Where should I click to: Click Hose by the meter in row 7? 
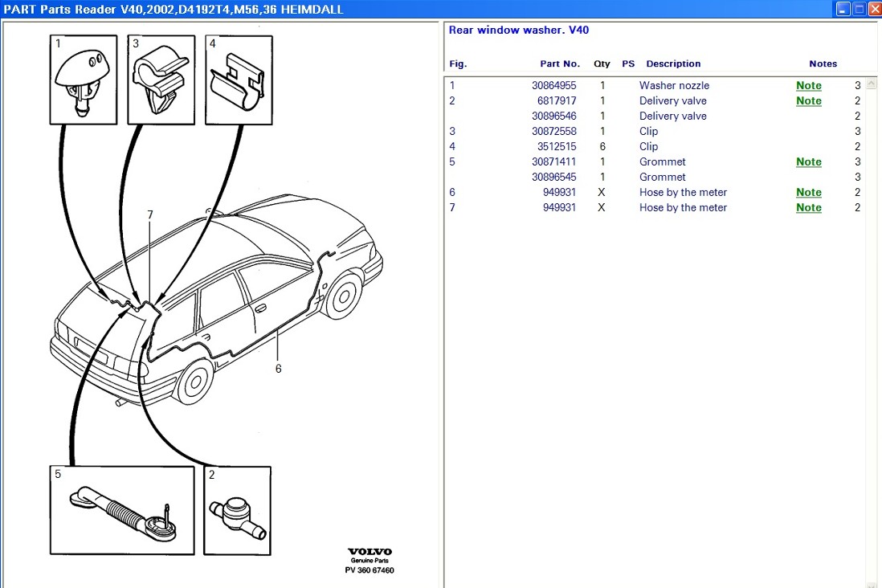click(683, 207)
